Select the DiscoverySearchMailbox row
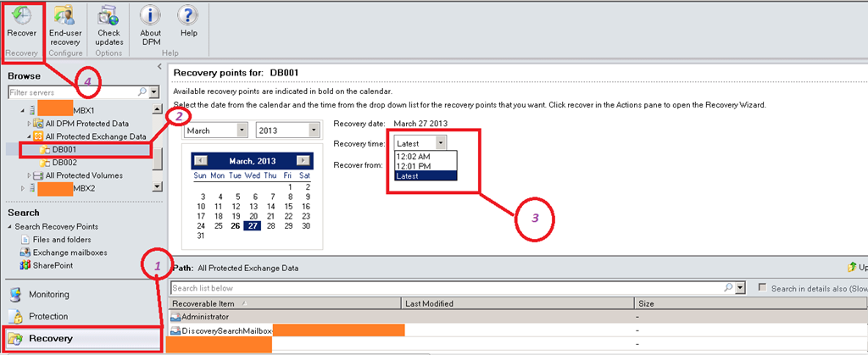Image resolution: width=868 pixels, height=355 pixels. pyautogui.click(x=517, y=330)
